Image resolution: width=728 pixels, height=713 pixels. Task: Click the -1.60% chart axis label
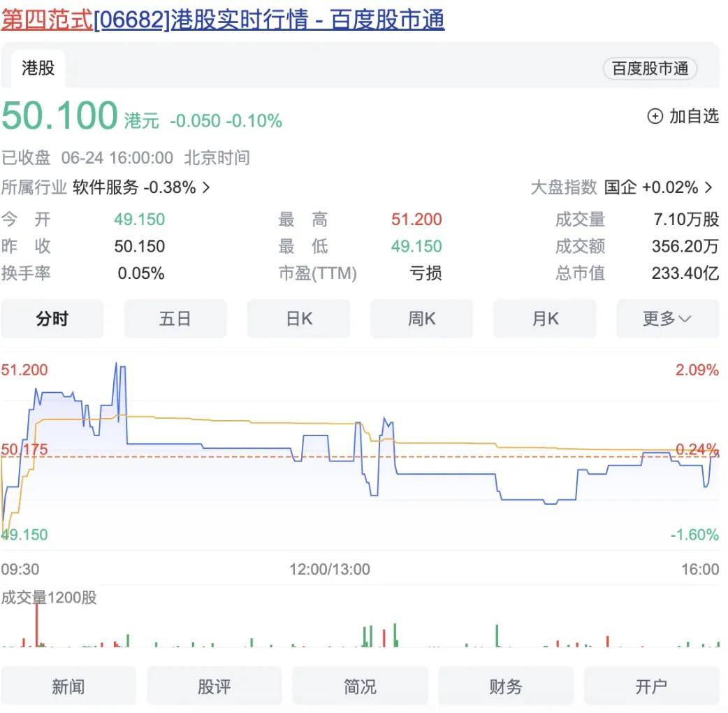point(694,535)
